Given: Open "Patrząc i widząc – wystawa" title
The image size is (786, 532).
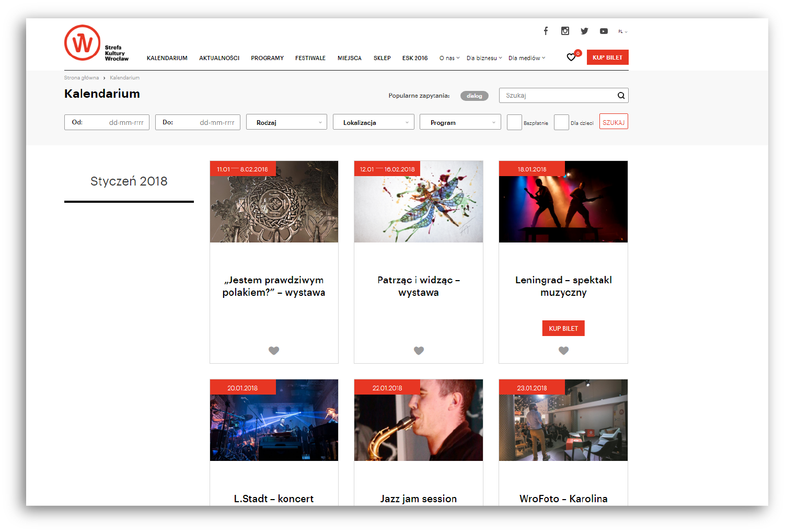Looking at the screenshot, I should coord(419,286).
